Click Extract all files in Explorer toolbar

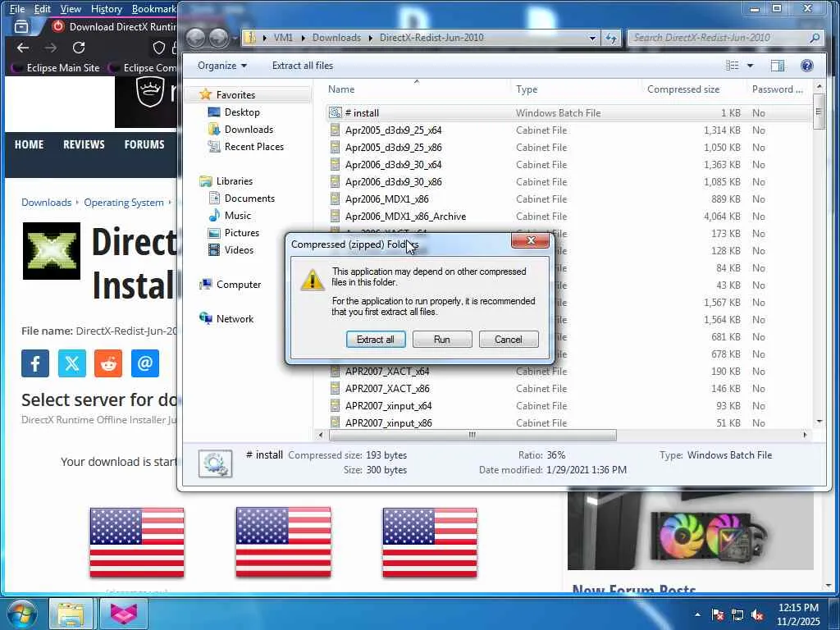302,66
